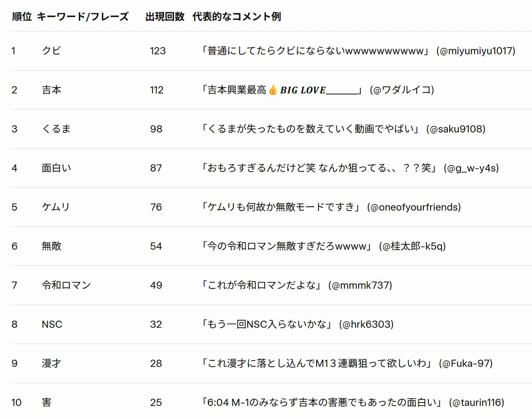Click the ケムリ comment example text
The height and width of the screenshot is (419, 532).
click(282, 207)
